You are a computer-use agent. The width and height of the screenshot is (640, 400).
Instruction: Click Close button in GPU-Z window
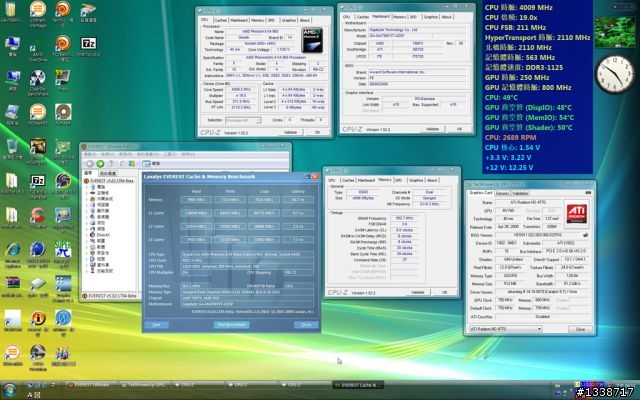(580, 329)
